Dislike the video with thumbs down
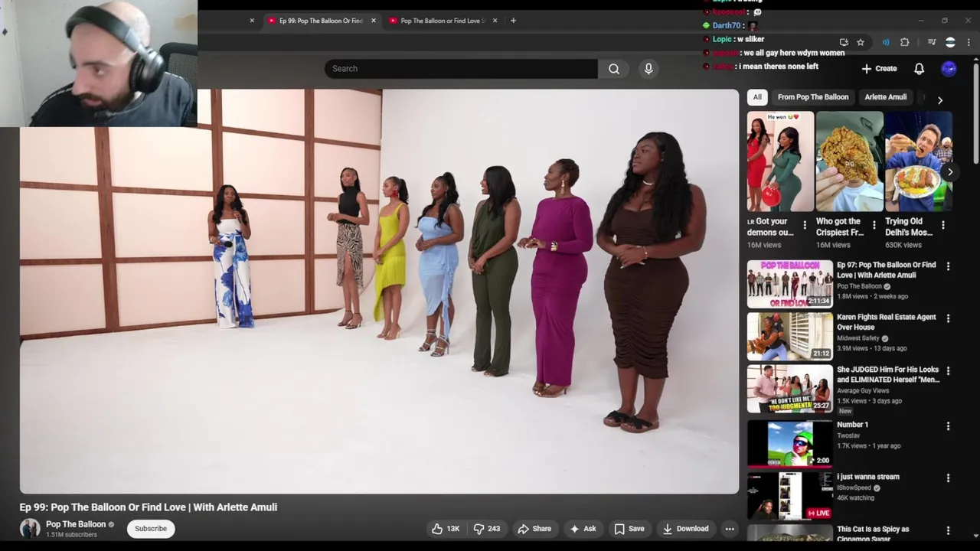This screenshot has width=980, height=551. pyautogui.click(x=486, y=529)
